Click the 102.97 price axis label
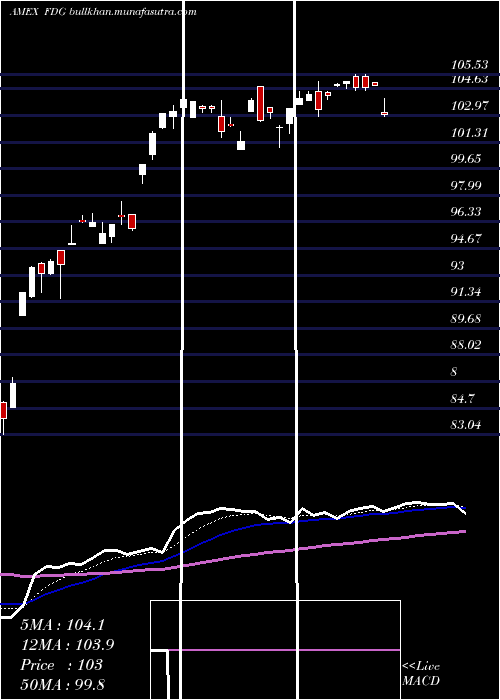Screen dimensions: 500x700 469,106
